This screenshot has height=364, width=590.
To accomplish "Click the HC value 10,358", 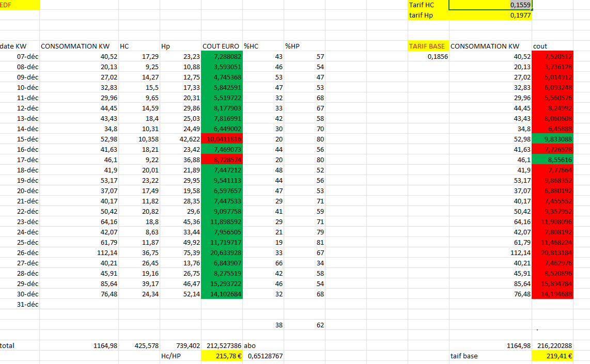I will [x=139, y=139].
